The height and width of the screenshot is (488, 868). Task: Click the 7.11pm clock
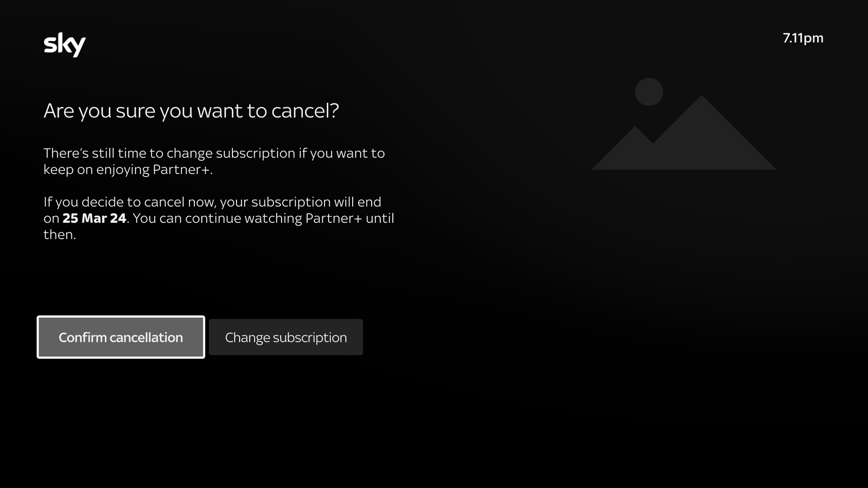(803, 38)
